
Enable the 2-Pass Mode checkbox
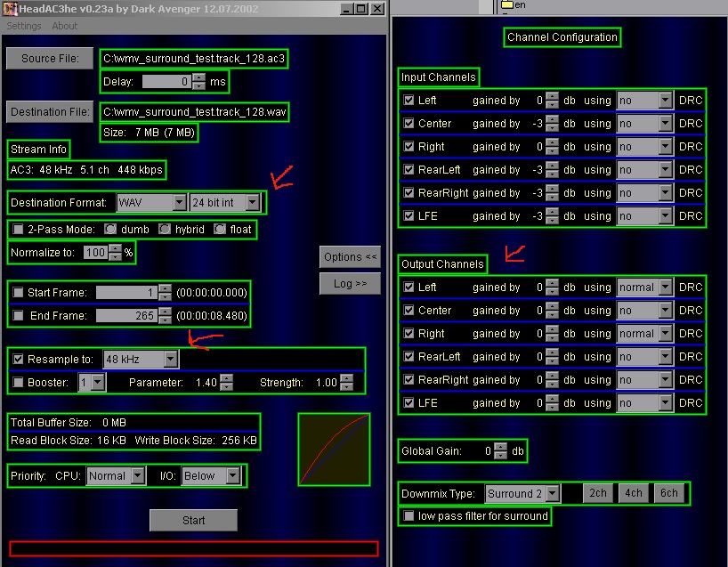(x=18, y=230)
